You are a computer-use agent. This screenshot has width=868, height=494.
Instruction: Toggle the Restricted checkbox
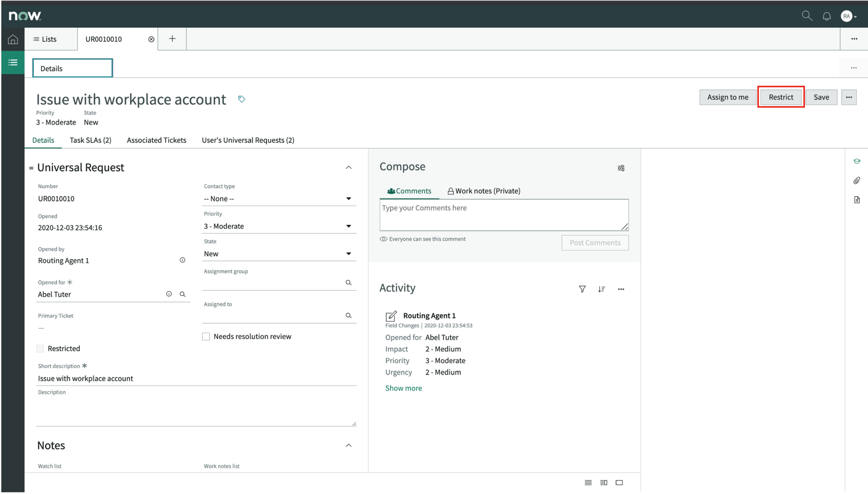(40, 349)
